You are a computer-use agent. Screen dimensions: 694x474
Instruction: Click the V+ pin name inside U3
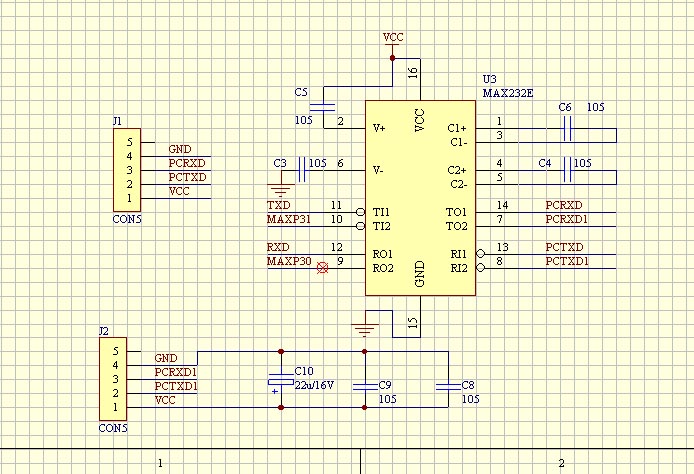(379, 128)
